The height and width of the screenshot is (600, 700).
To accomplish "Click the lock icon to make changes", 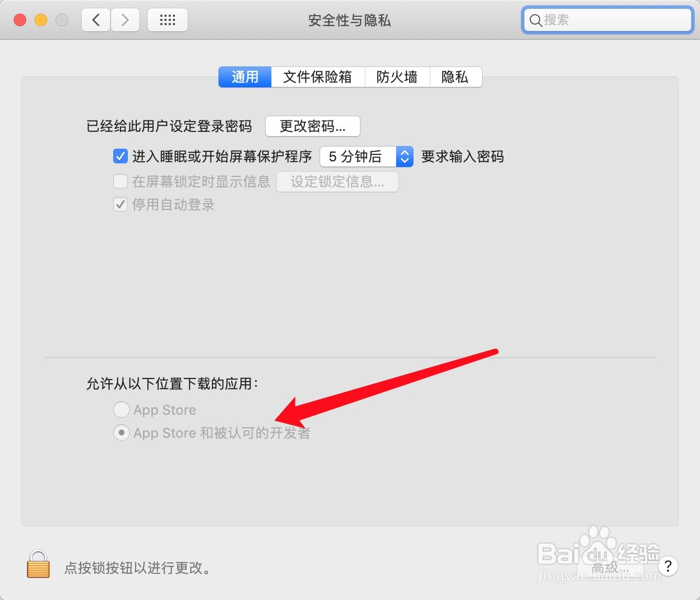I will pos(38,564).
